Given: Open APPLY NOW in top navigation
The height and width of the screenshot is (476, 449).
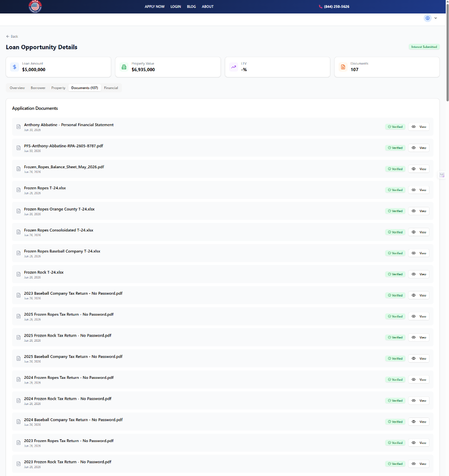Looking at the screenshot, I should click(154, 7).
